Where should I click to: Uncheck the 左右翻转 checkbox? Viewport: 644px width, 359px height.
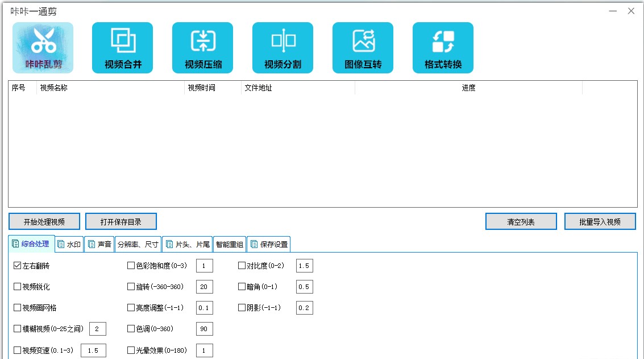point(18,266)
